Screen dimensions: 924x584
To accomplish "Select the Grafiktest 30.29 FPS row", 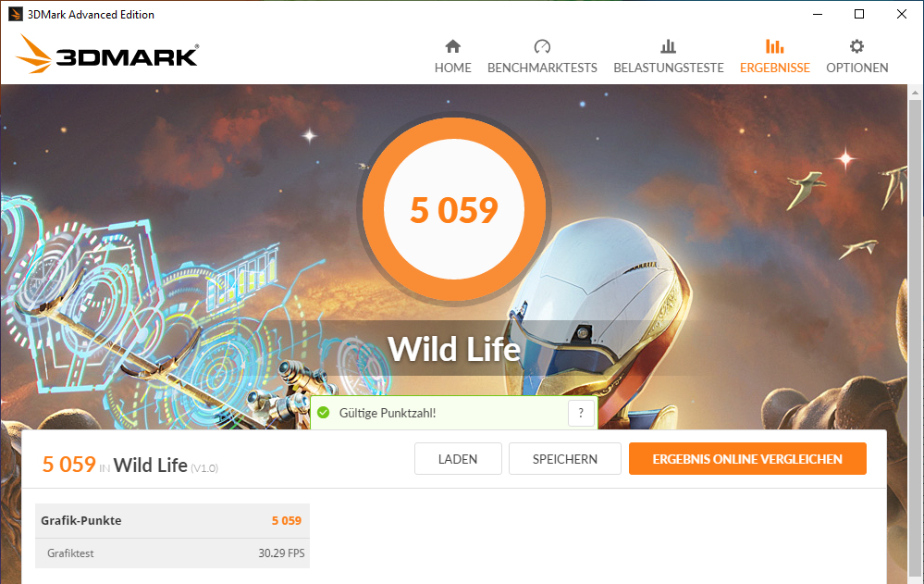I will (x=172, y=553).
